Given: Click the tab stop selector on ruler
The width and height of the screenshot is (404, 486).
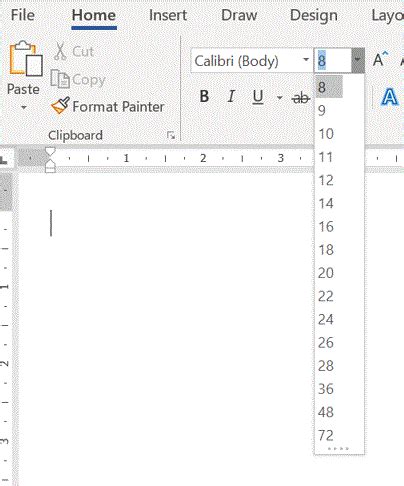Looking at the screenshot, I should 4,160.
